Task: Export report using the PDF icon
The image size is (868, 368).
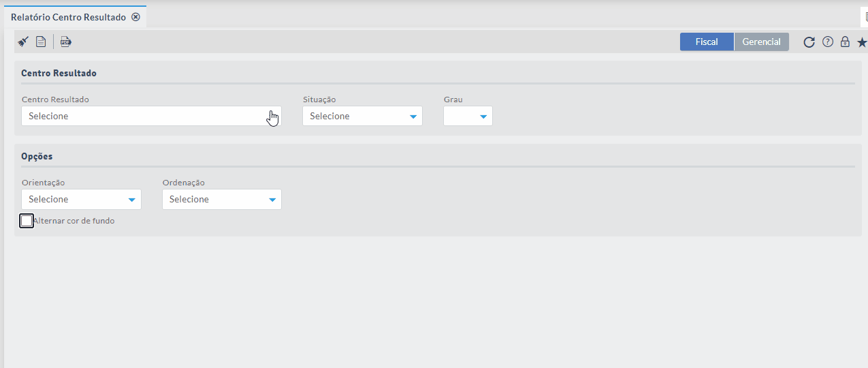Action: point(65,42)
